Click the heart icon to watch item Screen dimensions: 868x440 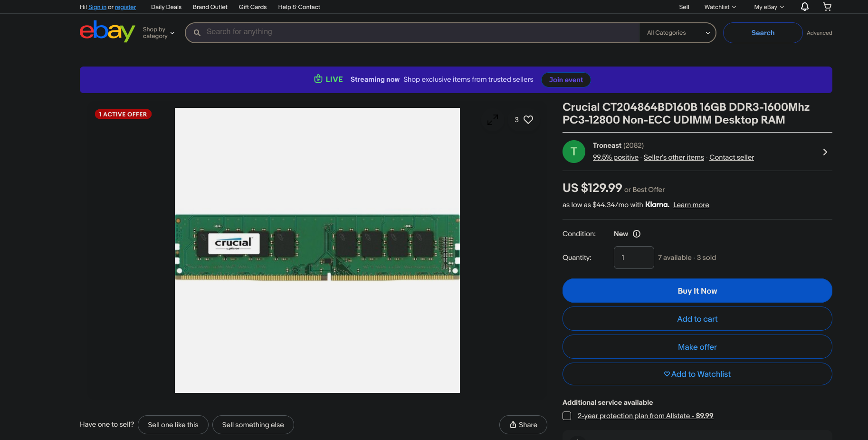tap(528, 120)
